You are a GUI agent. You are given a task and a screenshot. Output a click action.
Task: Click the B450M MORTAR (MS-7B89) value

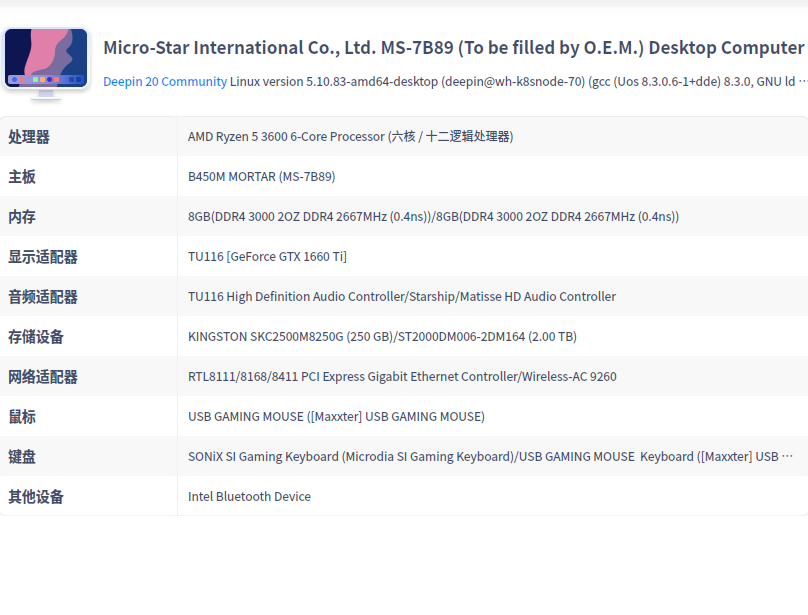click(x=261, y=177)
